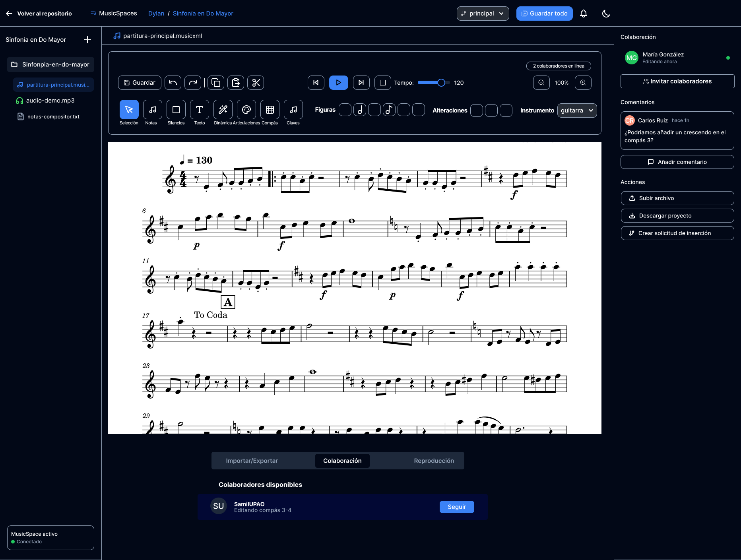Click the copy icon in score toolbar

pos(216,83)
